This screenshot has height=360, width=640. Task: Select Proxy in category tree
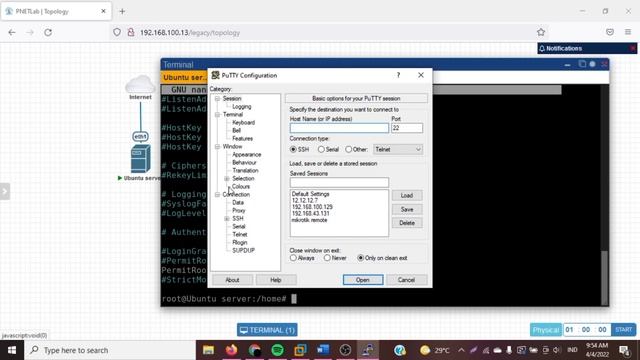(239, 210)
